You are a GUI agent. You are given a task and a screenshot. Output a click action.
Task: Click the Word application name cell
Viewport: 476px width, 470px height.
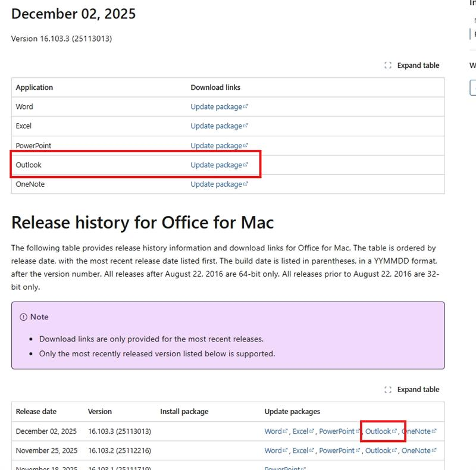tap(24, 107)
